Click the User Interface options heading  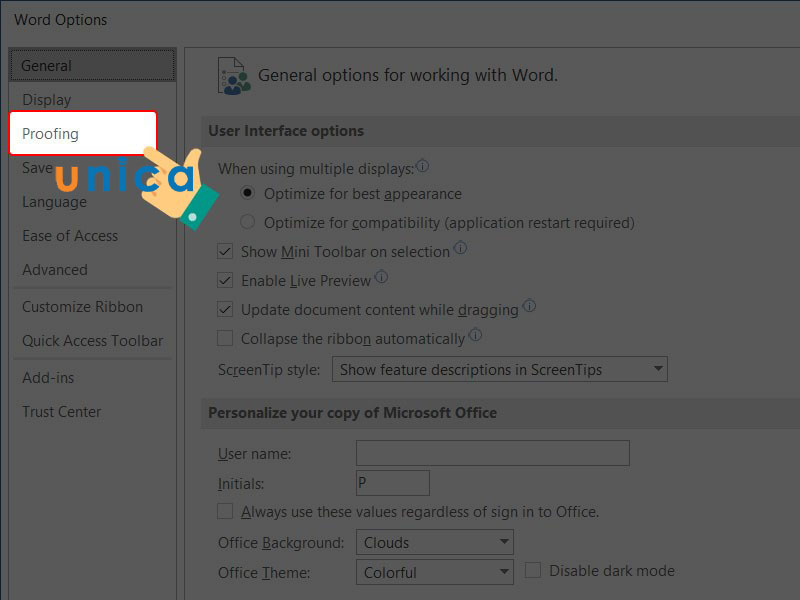pos(286,131)
